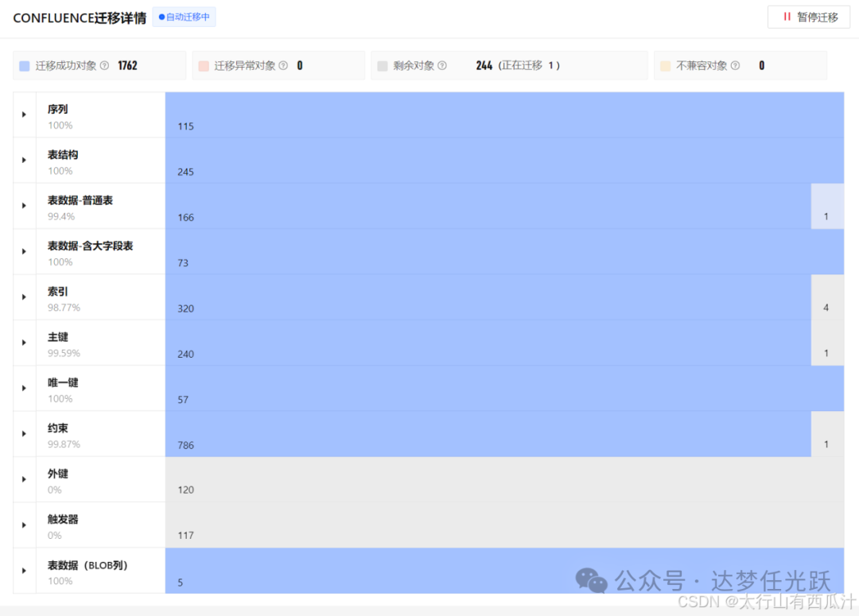Click the 外键 gray bar showing 120
Image resolution: width=859 pixels, height=616 pixels.
[504, 479]
